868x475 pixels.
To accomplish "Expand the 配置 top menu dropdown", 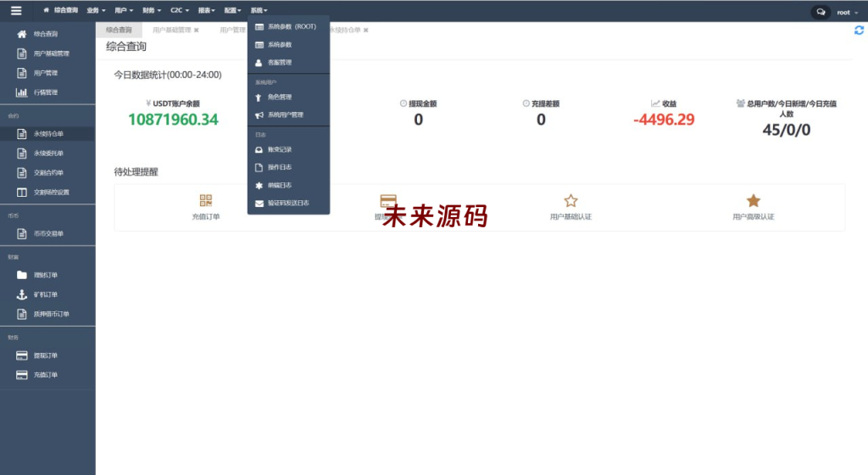I will tap(232, 10).
